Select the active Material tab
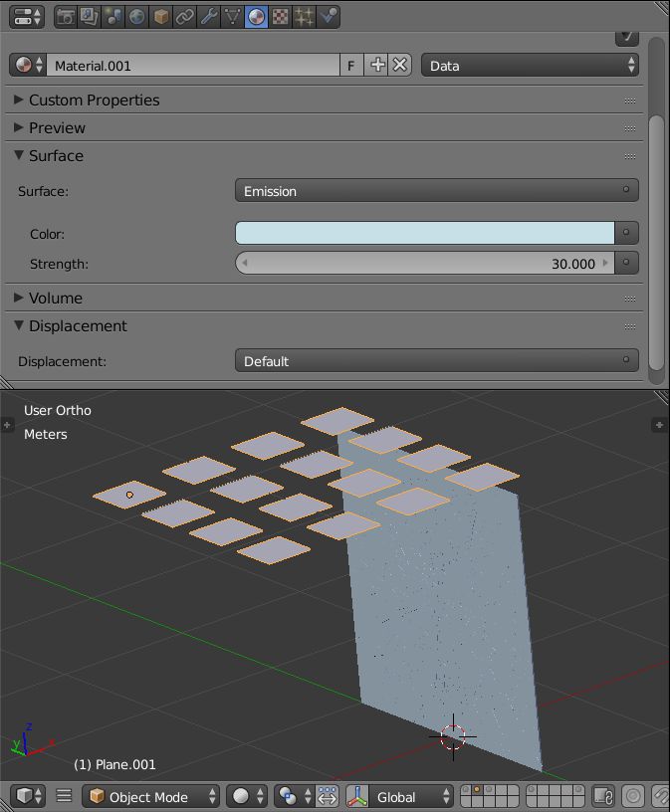Screen dimensions: 670x812 tap(256, 17)
